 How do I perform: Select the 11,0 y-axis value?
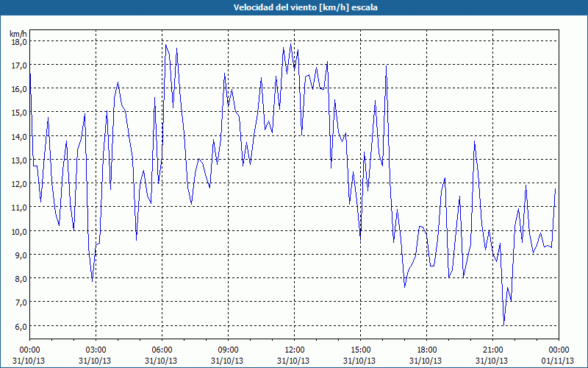click(19, 208)
